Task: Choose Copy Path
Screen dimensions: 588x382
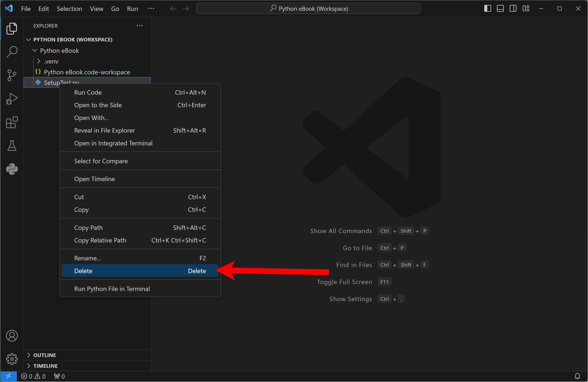Action: pyautogui.click(x=140, y=228)
